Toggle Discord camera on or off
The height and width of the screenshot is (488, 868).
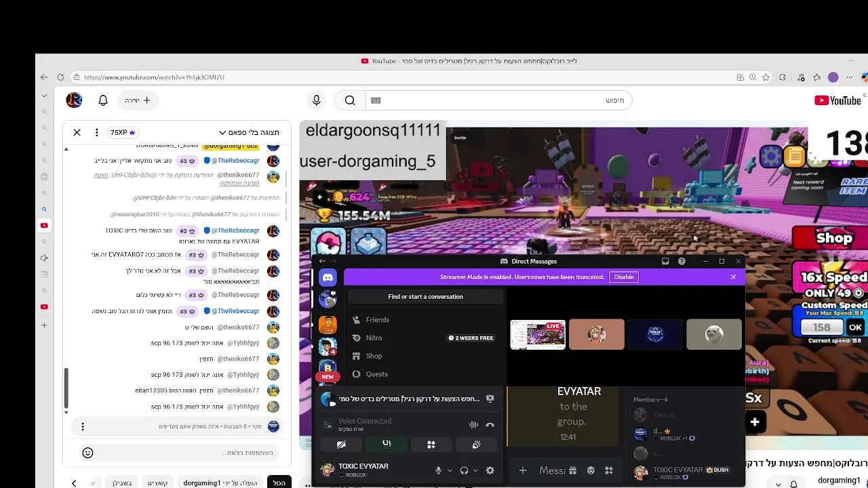[341, 445]
